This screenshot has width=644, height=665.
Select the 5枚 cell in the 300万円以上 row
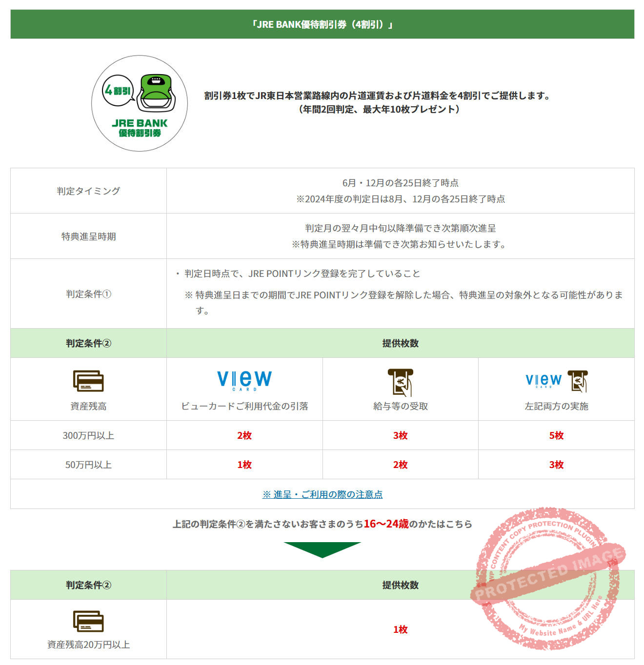pyautogui.click(x=556, y=435)
